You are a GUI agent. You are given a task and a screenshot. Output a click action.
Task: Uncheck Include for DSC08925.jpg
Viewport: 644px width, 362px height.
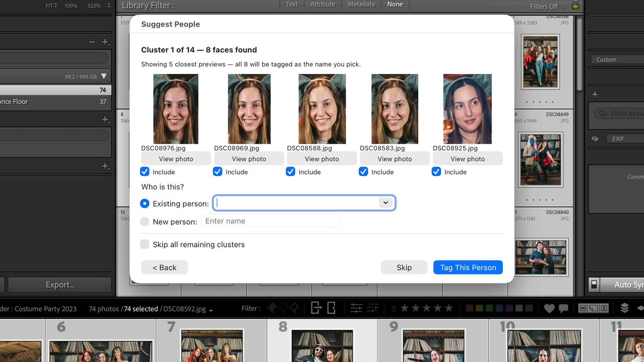pos(437,172)
